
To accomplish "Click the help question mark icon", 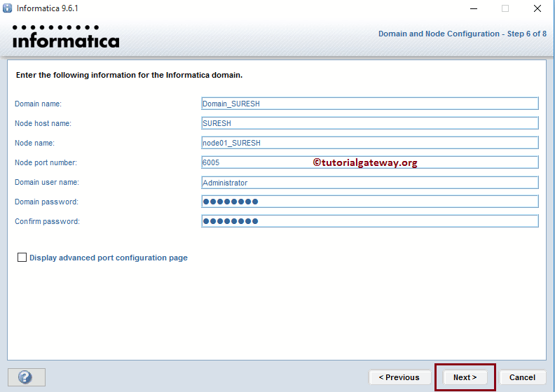I will click(x=26, y=377).
